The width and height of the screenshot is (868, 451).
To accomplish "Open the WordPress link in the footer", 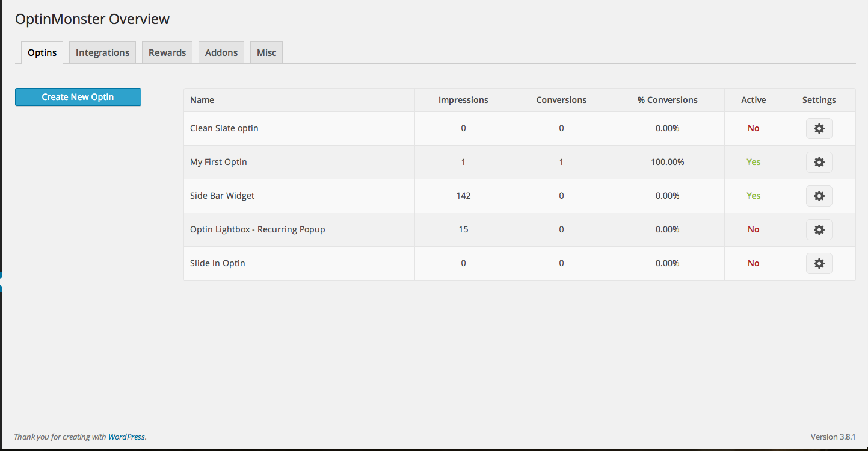I will [126, 437].
